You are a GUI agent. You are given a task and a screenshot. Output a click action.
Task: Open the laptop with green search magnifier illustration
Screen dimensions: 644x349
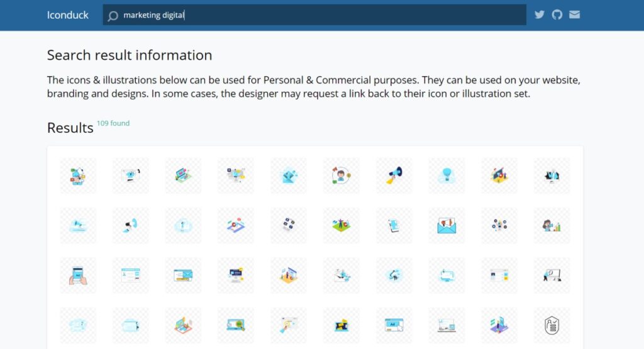pyautogui.click(x=236, y=325)
